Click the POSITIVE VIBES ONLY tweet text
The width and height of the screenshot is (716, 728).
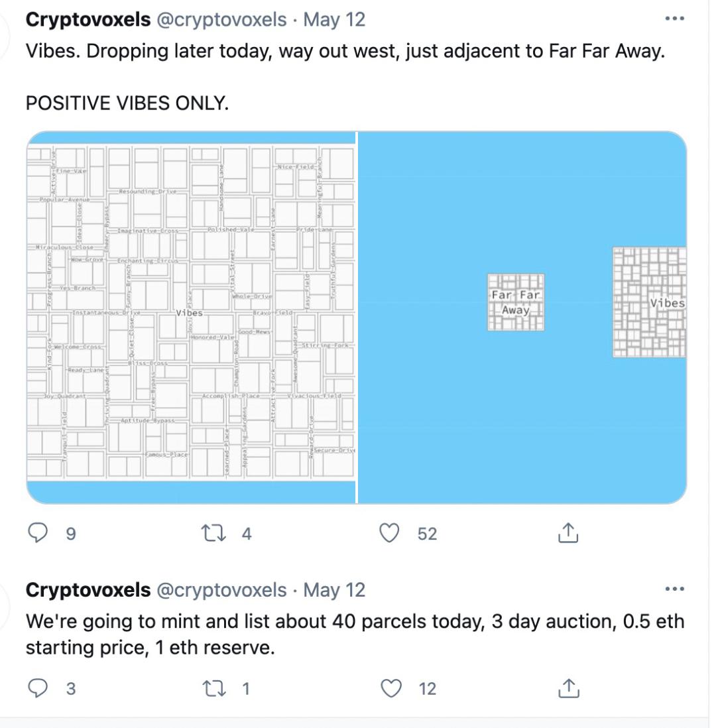pos(127,103)
